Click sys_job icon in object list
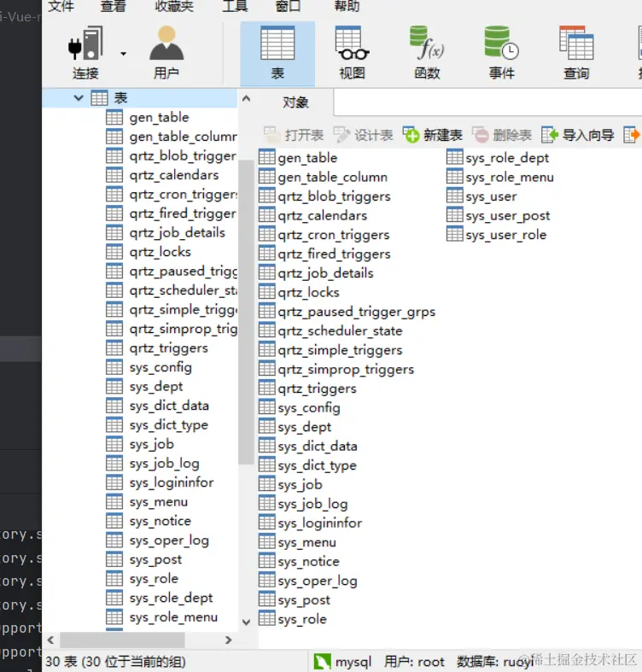The width and height of the screenshot is (642, 672). click(x=267, y=484)
